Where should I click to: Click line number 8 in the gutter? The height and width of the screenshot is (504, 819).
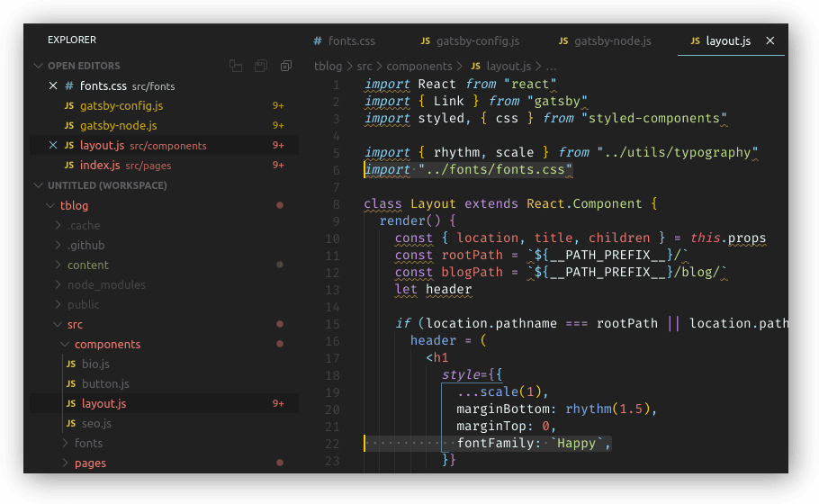point(336,204)
